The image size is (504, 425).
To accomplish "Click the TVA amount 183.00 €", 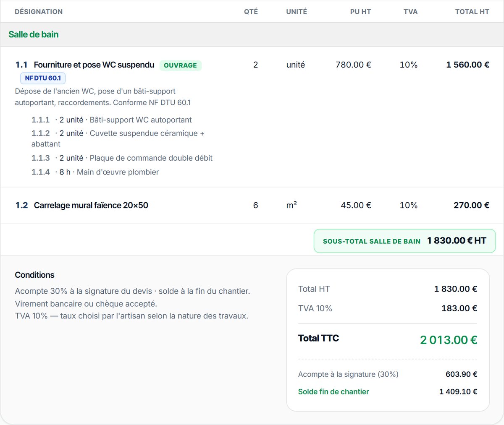I will point(459,308).
